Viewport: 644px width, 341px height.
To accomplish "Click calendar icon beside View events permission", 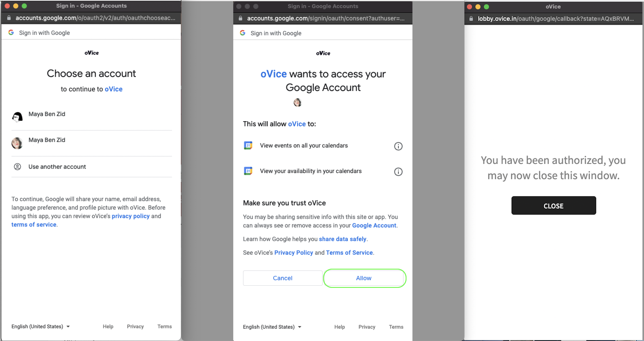I will pyautogui.click(x=248, y=145).
